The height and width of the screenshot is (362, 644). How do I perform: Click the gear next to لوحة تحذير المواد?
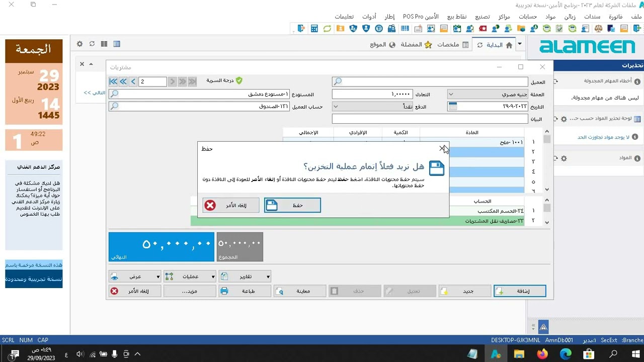564,119
